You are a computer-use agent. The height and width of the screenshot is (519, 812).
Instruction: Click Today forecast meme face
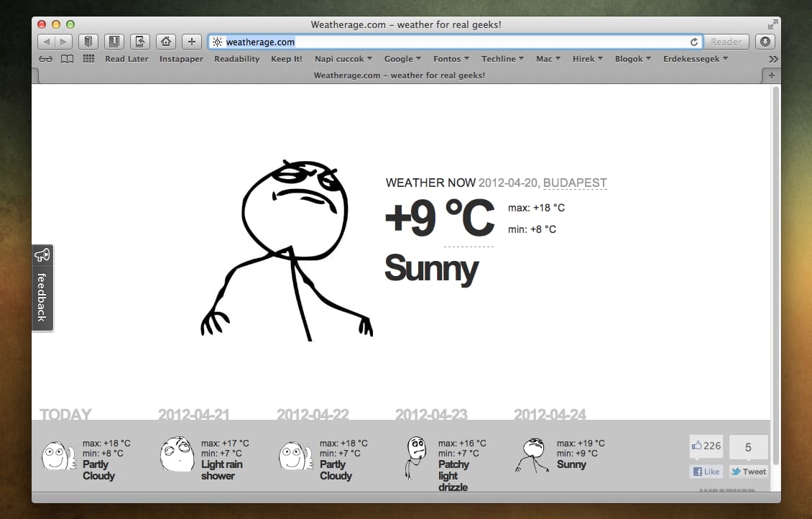point(58,456)
